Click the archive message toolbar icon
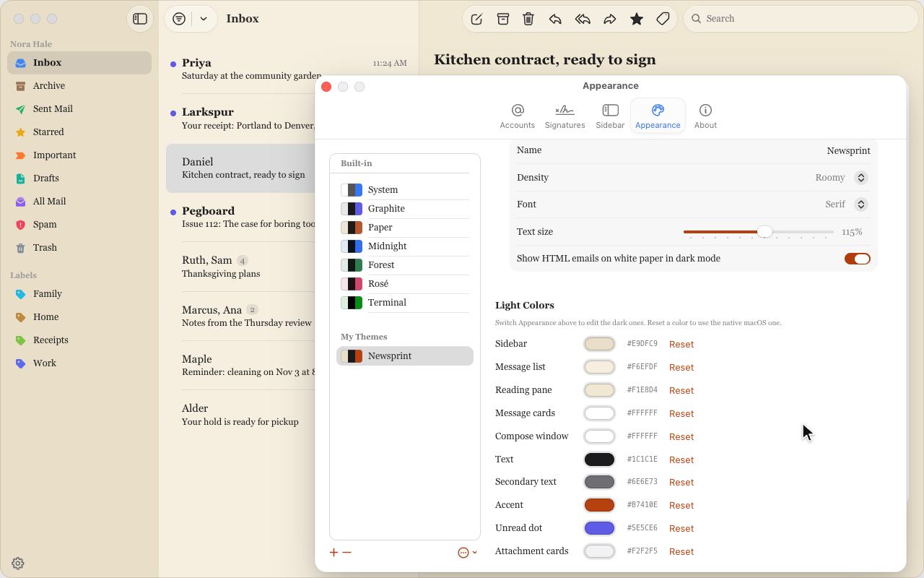Image resolution: width=924 pixels, height=578 pixels. [503, 19]
